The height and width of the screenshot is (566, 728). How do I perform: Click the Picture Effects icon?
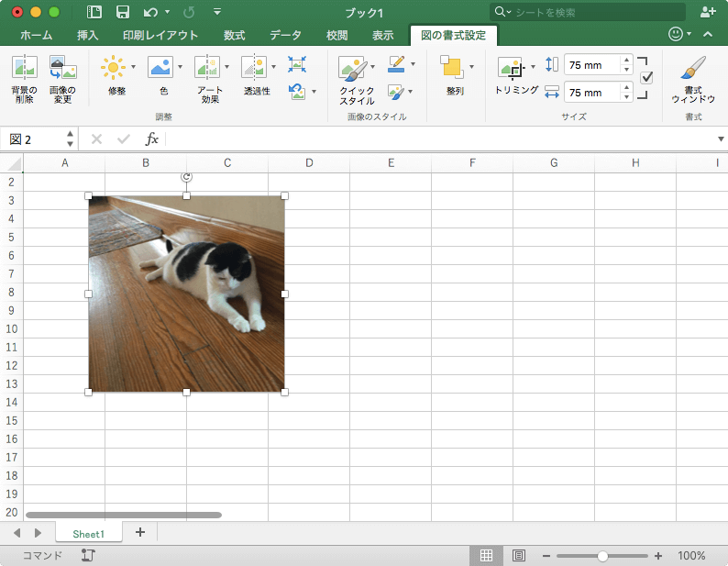(395, 92)
